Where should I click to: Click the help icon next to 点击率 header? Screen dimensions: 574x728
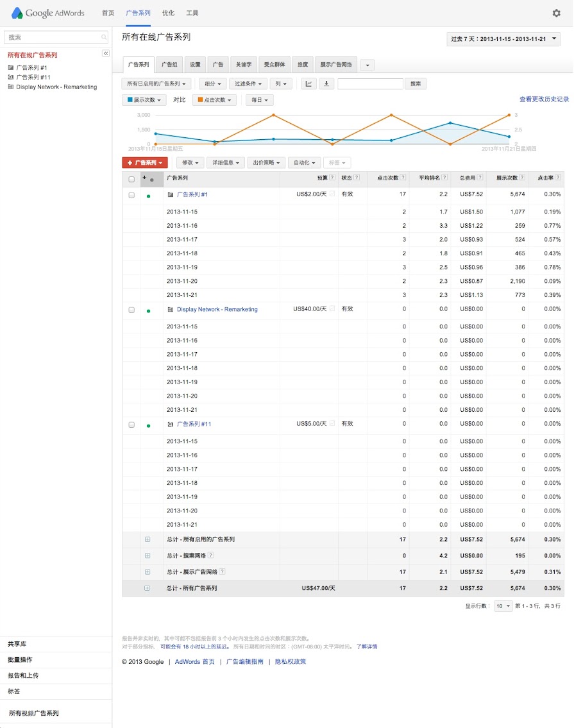(558, 178)
